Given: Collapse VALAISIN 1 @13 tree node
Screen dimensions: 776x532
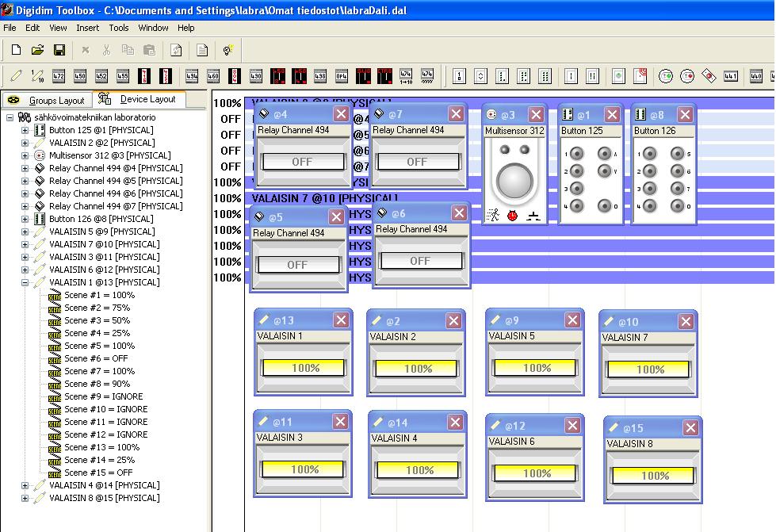Looking at the screenshot, I should [x=25, y=282].
